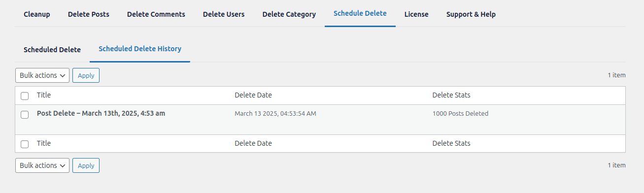Go to Delete Users tab
The width and height of the screenshot is (644, 193).
click(224, 14)
